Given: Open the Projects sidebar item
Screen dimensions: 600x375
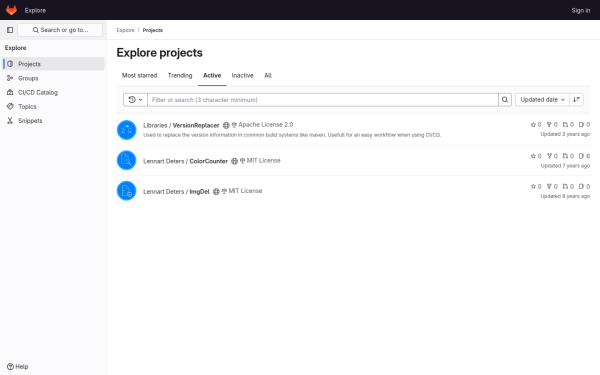Looking at the screenshot, I should coord(53,64).
